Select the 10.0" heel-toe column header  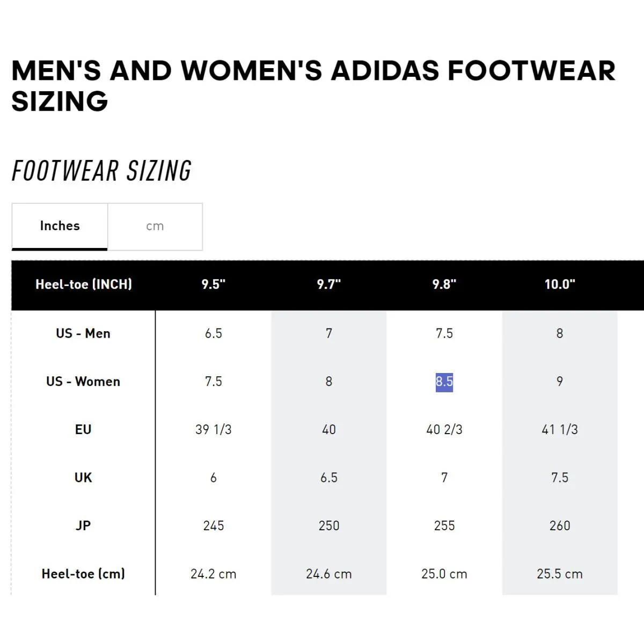(x=560, y=284)
